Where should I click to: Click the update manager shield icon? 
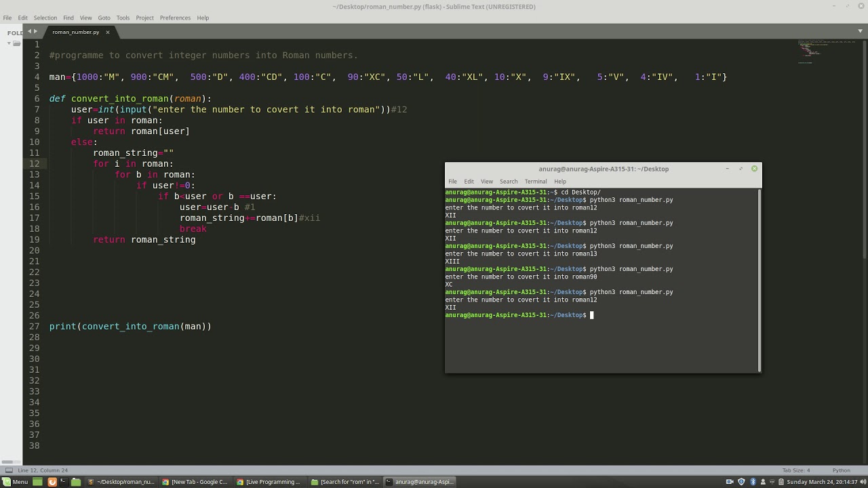tap(741, 482)
